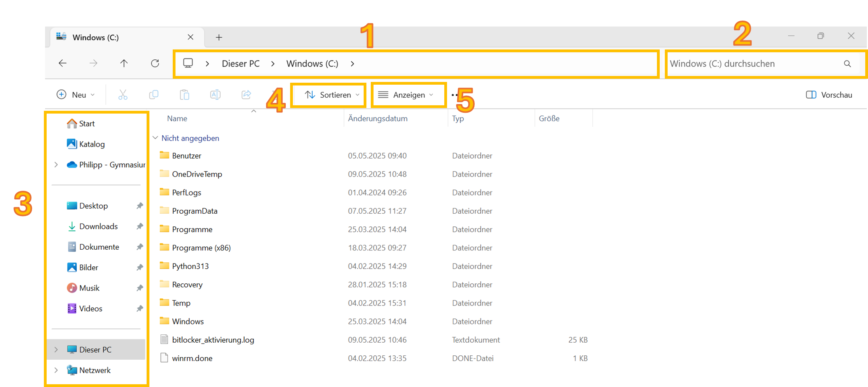The height and width of the screenshot is (387, 868).
Task: Click the Paste clipboard icon
Action: click(x=185, y=95)
